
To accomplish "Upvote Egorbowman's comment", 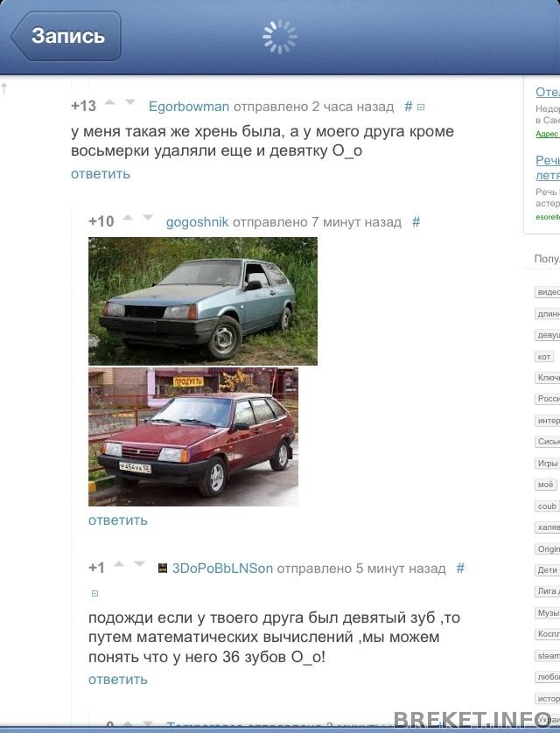I will tap(110, 102).
